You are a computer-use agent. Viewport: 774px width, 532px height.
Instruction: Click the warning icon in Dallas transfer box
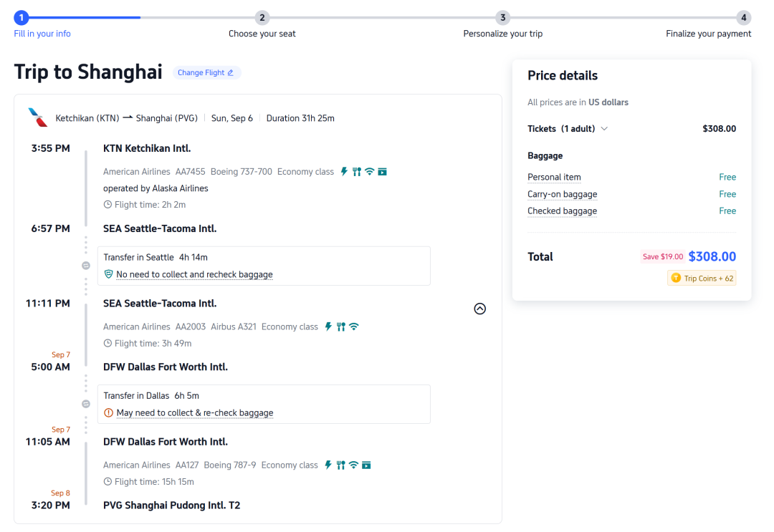(109, 412)
